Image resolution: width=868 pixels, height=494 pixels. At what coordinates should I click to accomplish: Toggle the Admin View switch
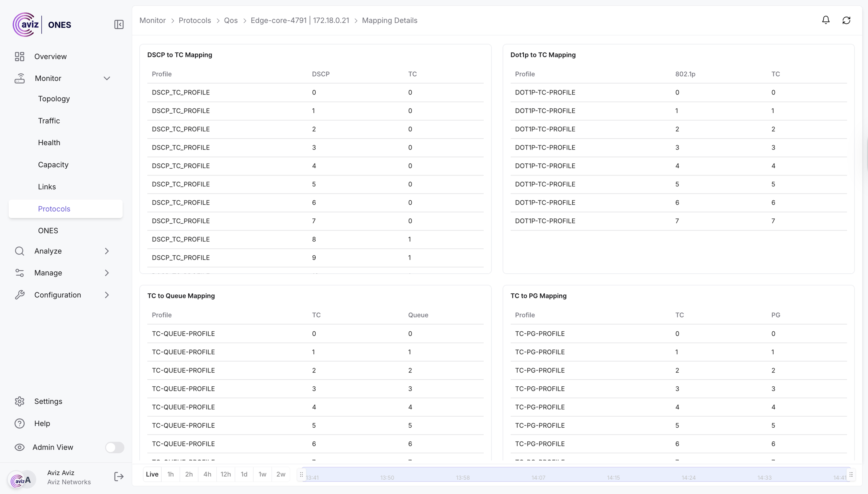coord(115,447)
